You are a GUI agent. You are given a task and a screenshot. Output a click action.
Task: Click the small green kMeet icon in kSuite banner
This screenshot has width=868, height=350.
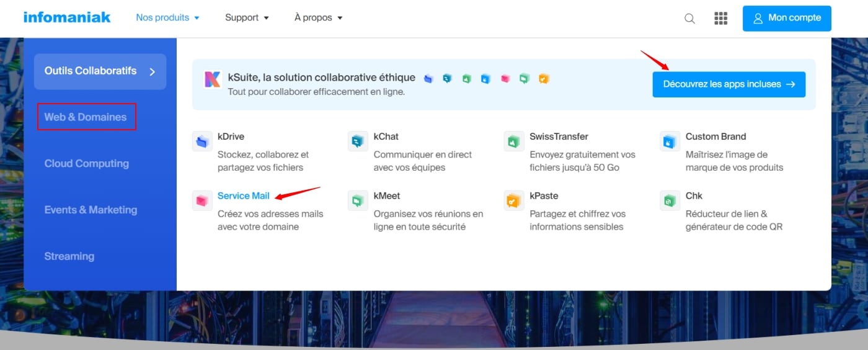click(525, 79)
